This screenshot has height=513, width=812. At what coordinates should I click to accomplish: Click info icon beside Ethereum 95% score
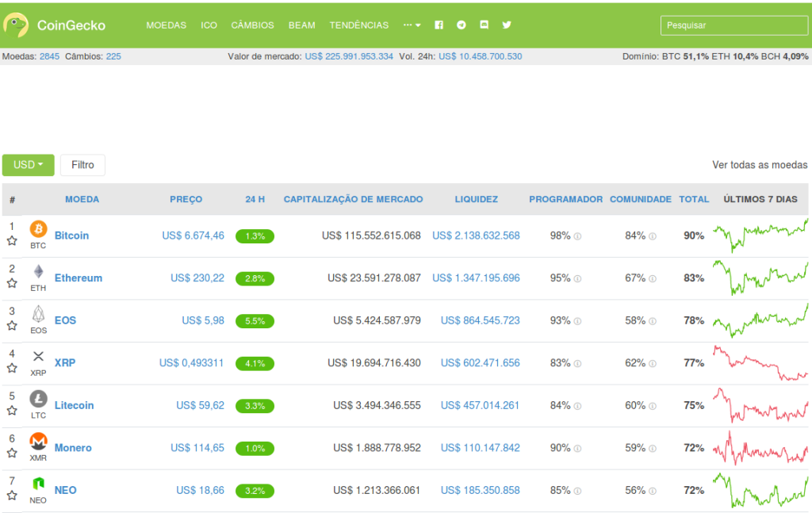pos(577,278)
